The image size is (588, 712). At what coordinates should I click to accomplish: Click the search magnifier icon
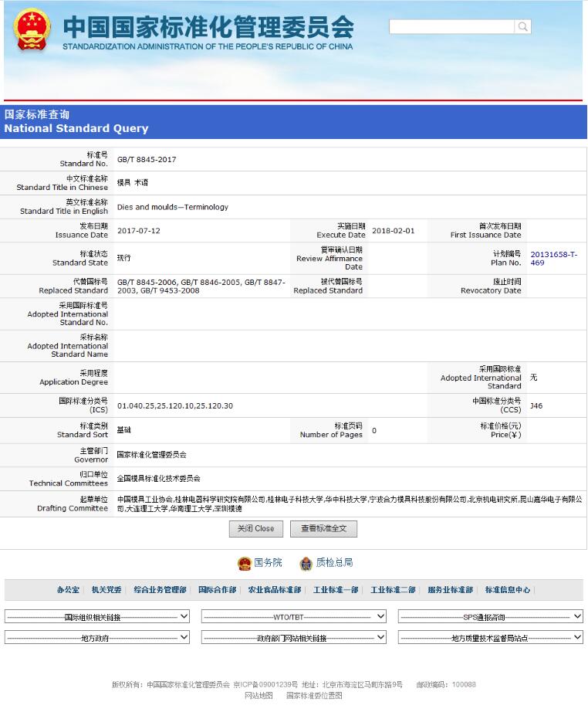click(x=523, y=27)
